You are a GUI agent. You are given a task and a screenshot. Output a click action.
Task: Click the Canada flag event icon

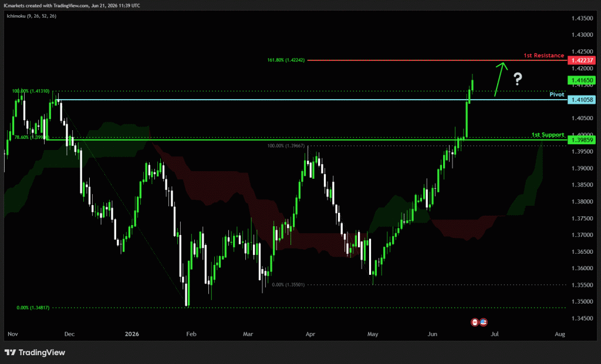coord(474,322)
